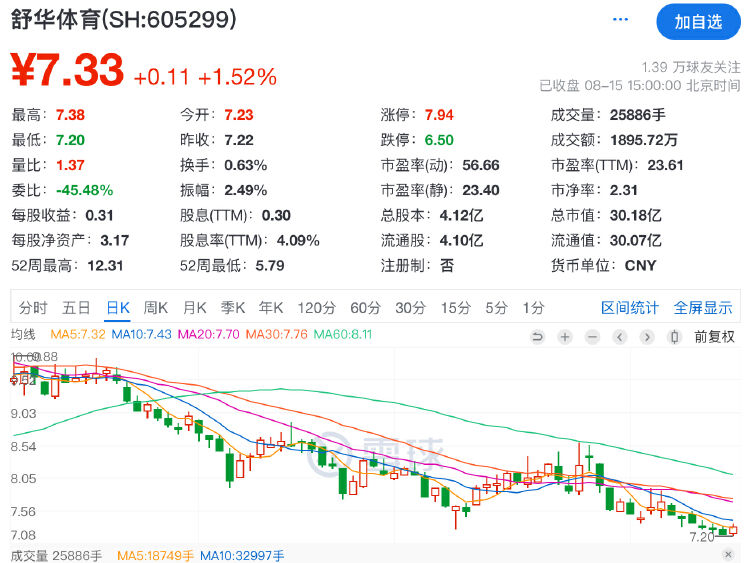This screenshot has width=750, height=563.
Task: Click the 1.39 万球友关注 text
Action: point(691,67)
